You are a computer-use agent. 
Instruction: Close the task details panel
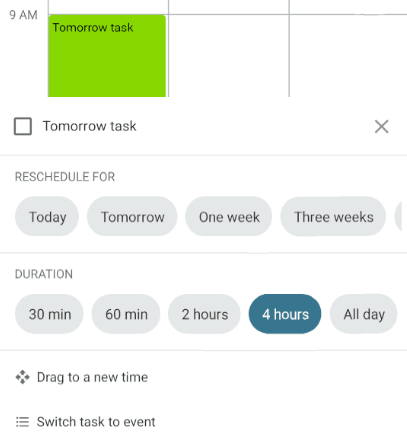381,127
